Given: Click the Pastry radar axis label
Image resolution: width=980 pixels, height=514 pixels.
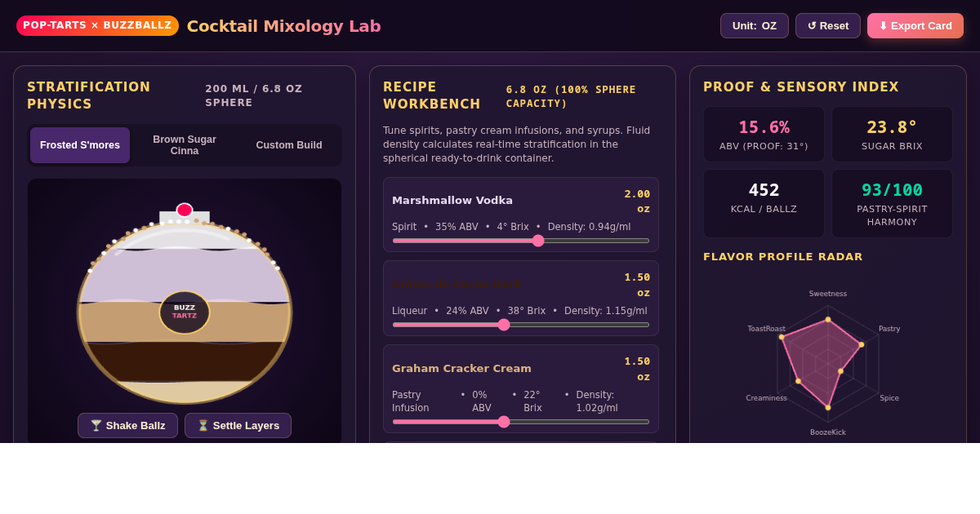Looking at the screenshot, I should pos(889,329).
